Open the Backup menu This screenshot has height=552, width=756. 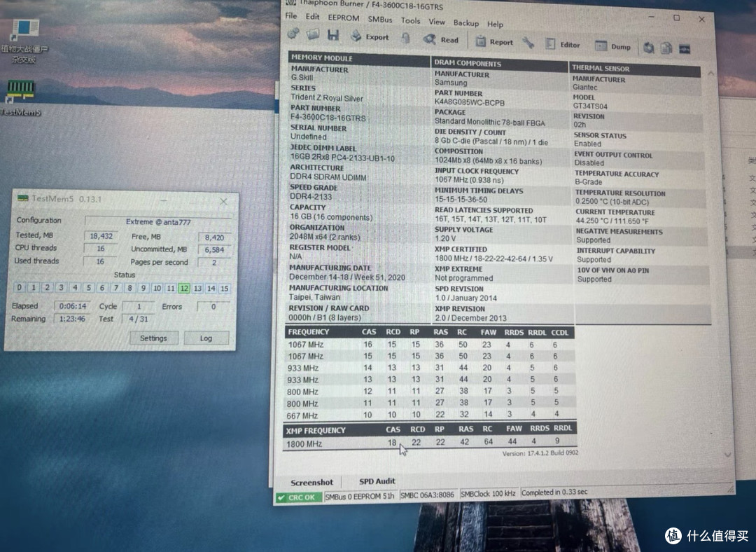465,22
